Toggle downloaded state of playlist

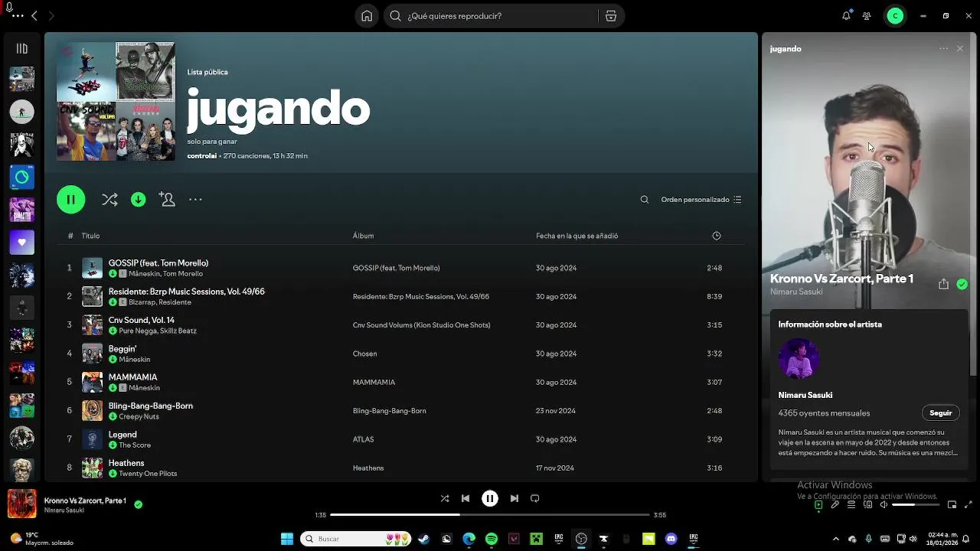(139, 200)
